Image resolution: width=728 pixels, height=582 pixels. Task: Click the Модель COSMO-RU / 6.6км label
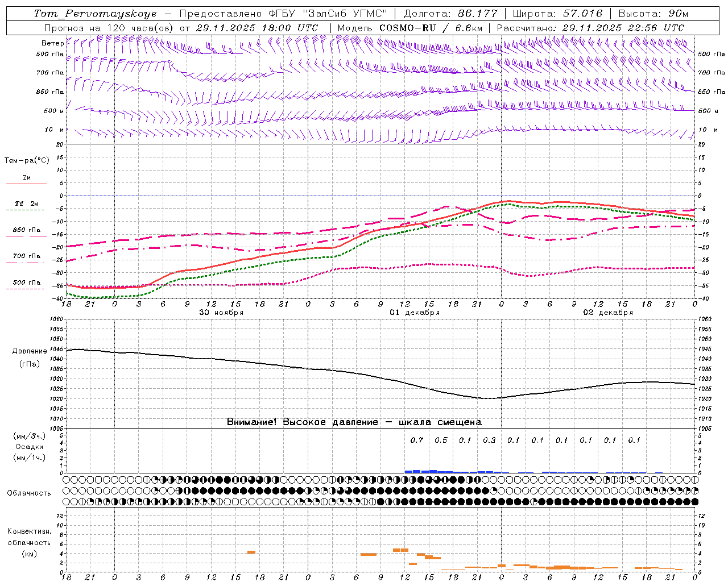(x=410, y=28)
